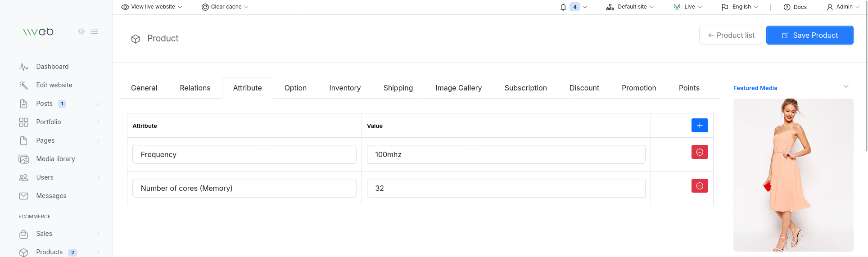Click the featured media dress thumbnail
Image resolution: width=868 pixels, height=257 pixels.
[793, 175]
